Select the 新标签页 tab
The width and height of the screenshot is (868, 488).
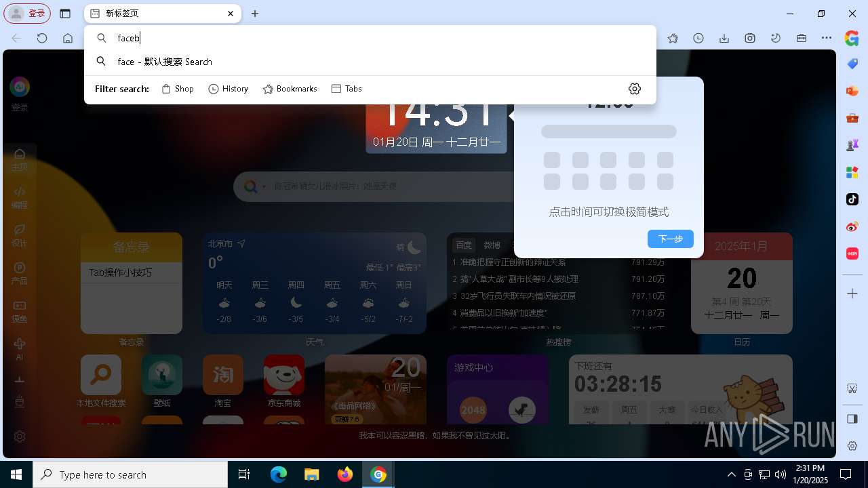pyautogui.click(x=163, y=14)
